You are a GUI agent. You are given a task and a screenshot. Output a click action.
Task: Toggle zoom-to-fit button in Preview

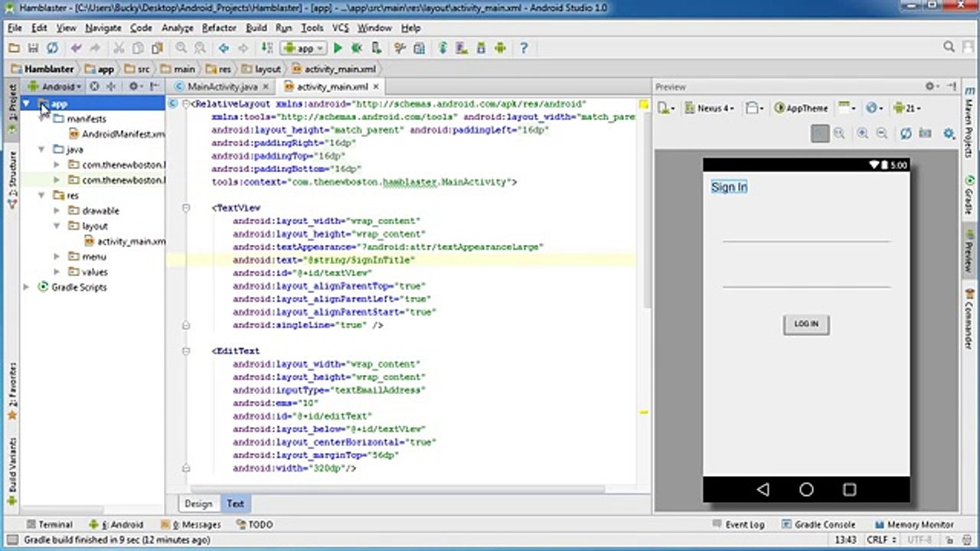[x=820, y=133]
